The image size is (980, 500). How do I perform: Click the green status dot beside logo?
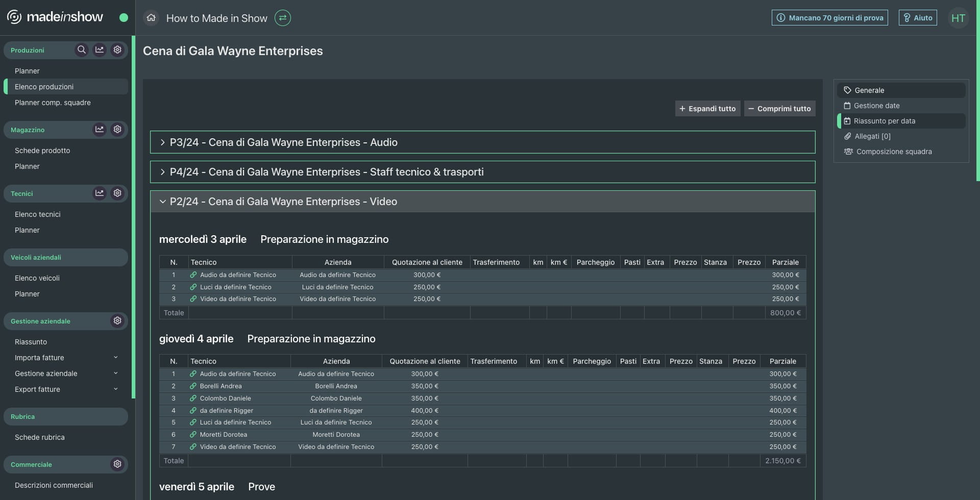click(124, 18)
